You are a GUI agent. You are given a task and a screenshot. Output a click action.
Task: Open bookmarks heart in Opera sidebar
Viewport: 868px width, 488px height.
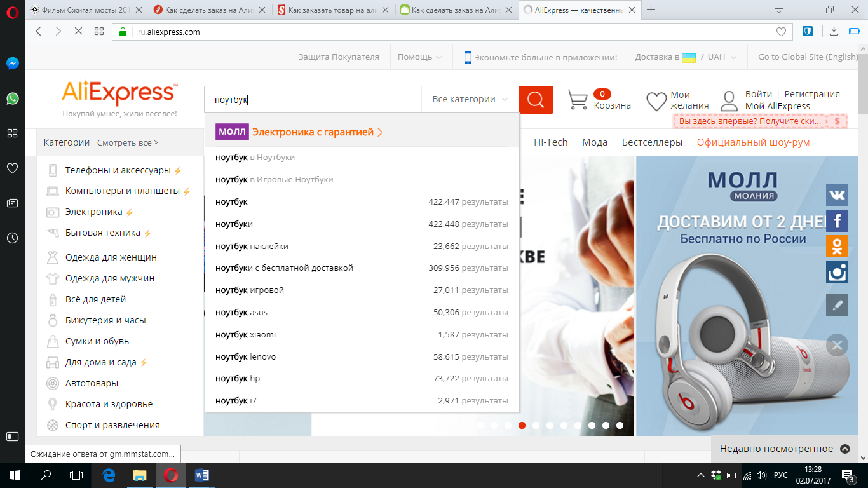click(12, 168)
